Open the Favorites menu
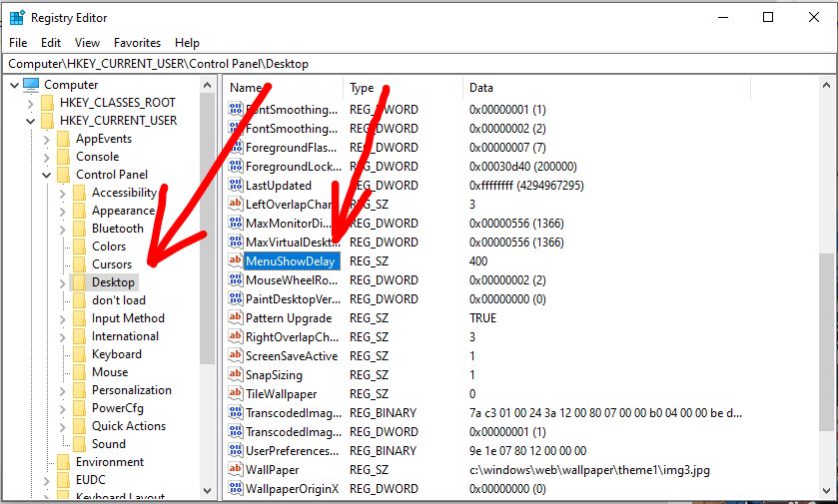 tap(138, 43)
